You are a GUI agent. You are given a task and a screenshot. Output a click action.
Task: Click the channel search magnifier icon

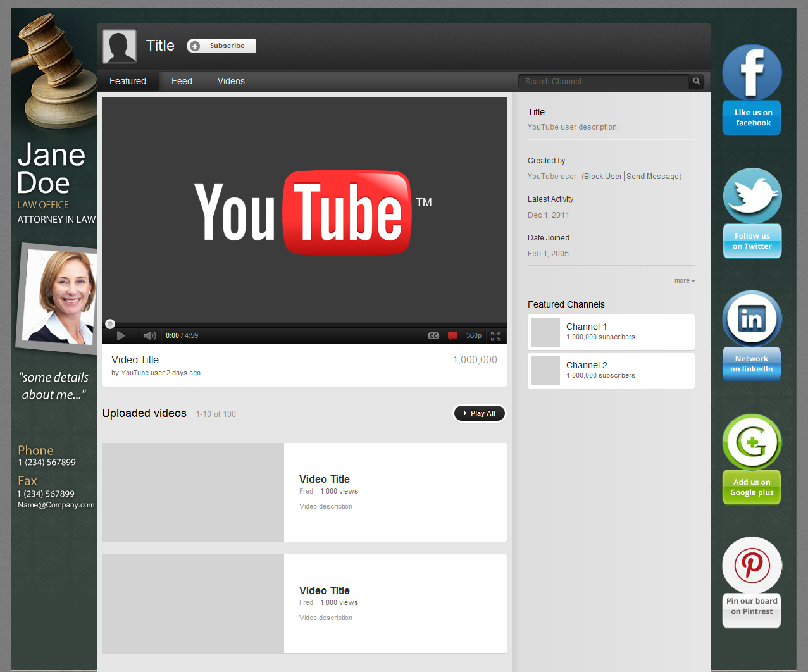[x=696, y=81]
